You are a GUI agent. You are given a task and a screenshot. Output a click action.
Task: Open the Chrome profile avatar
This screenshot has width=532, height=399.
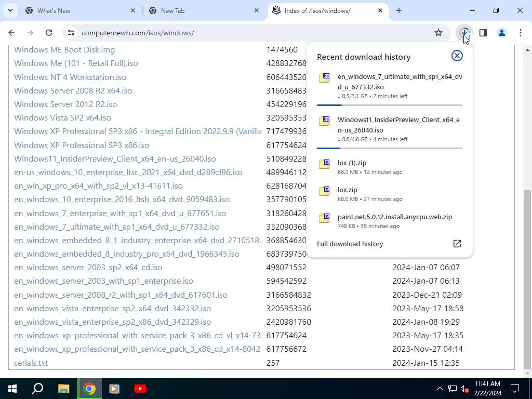502,33
